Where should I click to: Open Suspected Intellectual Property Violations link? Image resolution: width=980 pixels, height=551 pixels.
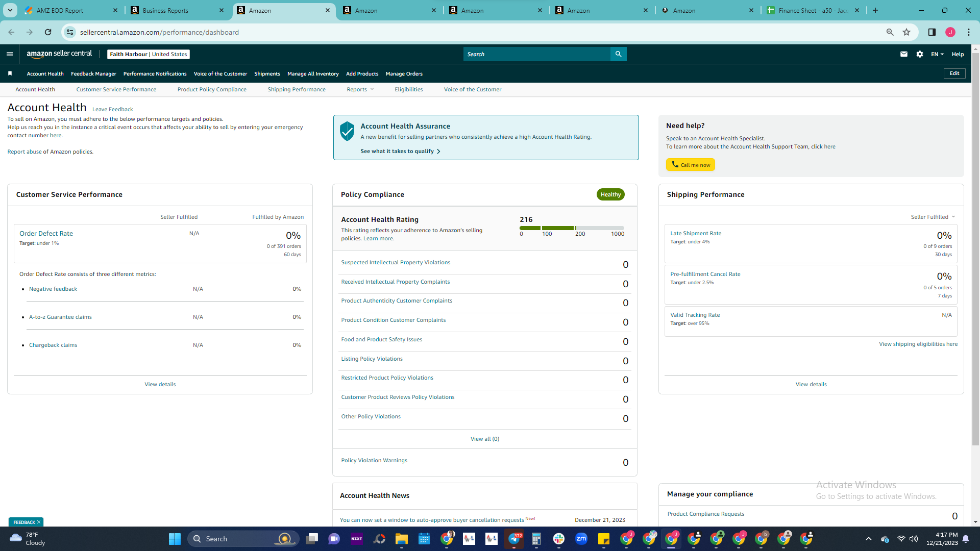tap(396, 262)
